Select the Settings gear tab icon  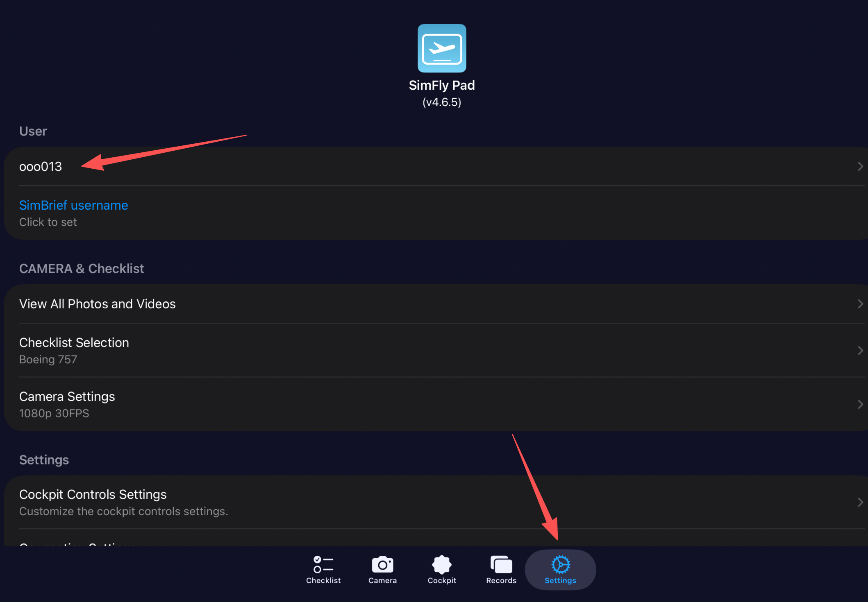[x=560, y=564]
